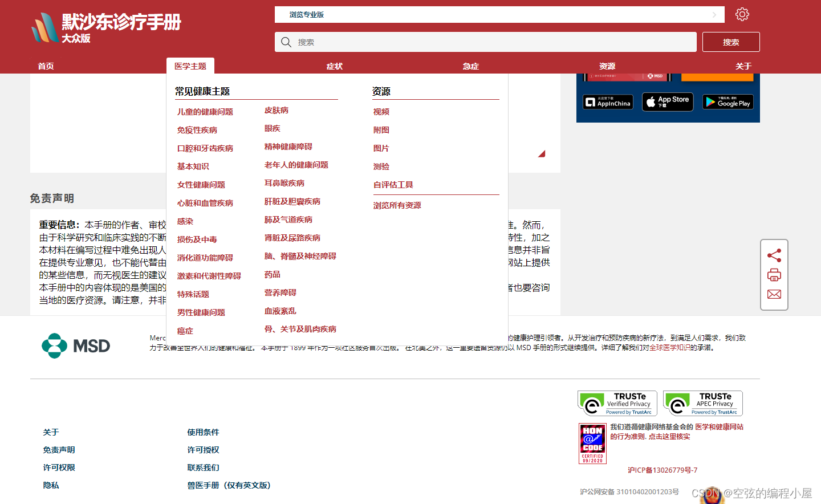Select 感染 topic

185,221
